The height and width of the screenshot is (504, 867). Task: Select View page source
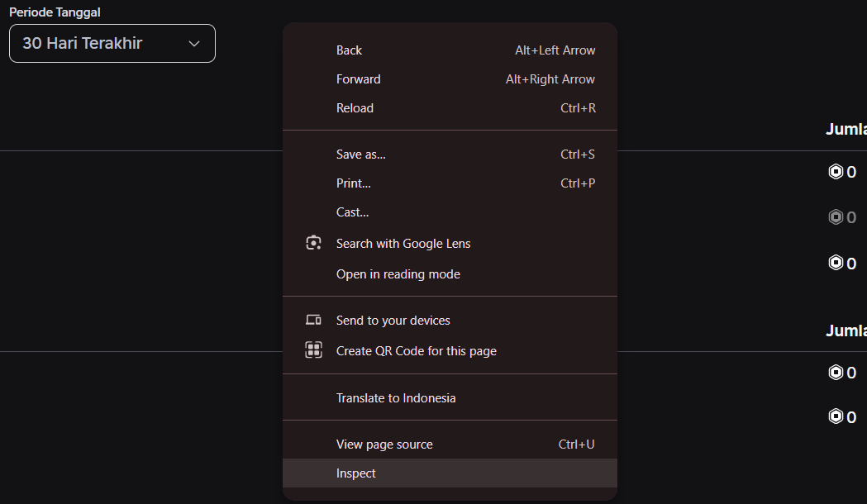click(384, 444)
